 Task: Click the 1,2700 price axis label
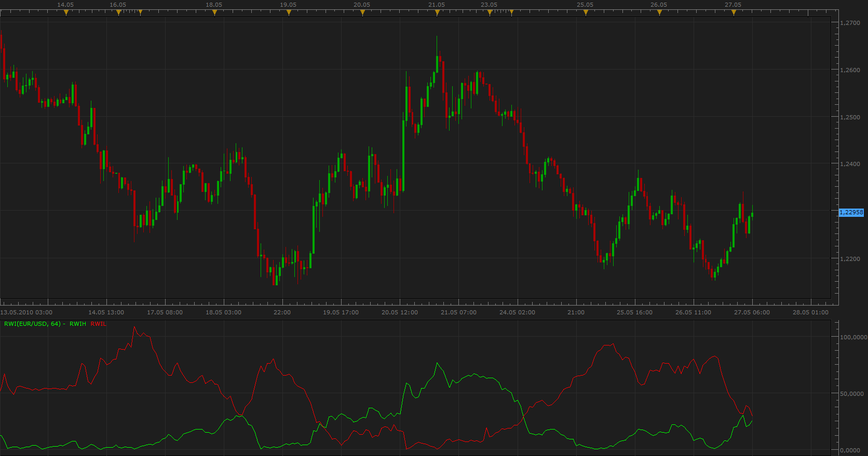point(850,23)
